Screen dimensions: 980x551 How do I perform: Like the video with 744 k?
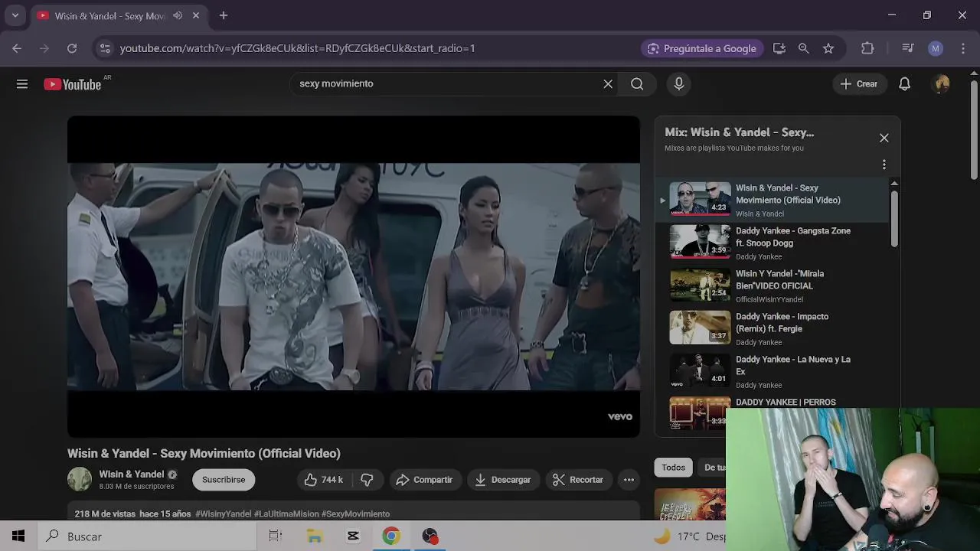coord(324,480)
